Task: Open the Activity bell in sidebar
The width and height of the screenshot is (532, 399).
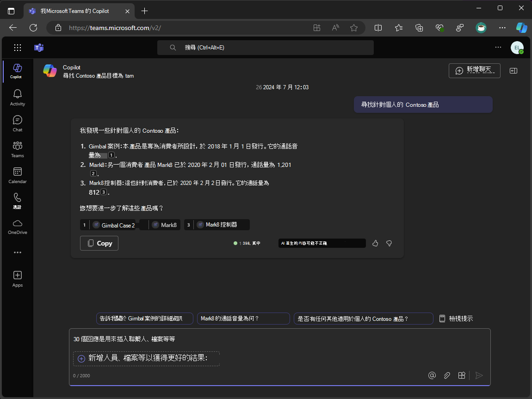Action: (x=17, y=98)
